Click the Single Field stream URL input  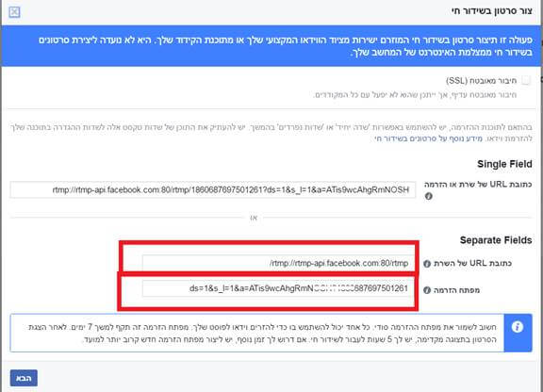click(213, 189)
